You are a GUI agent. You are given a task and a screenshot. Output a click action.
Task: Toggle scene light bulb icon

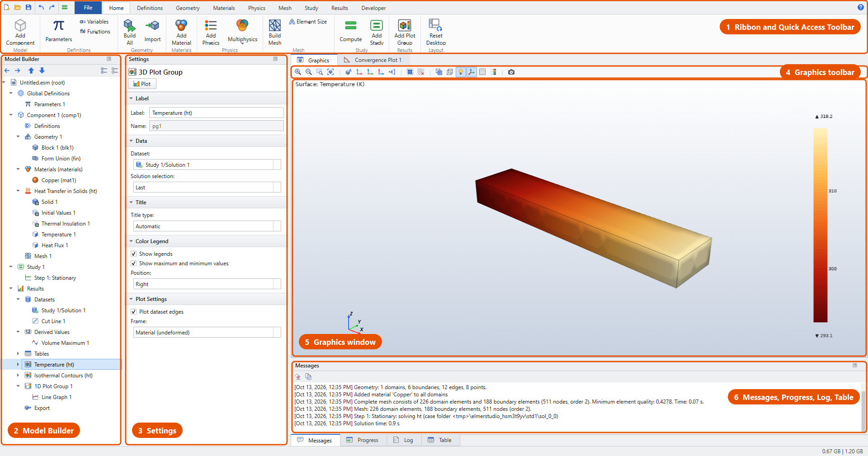461,72
